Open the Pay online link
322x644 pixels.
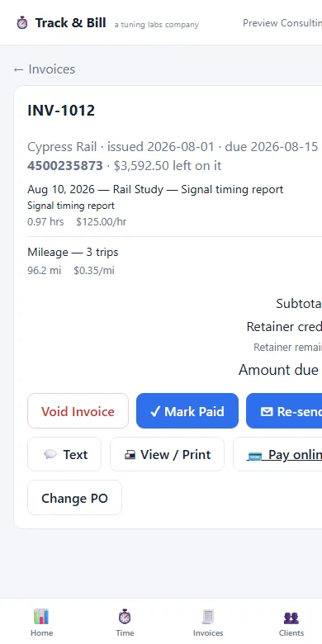tap(277, 454)
